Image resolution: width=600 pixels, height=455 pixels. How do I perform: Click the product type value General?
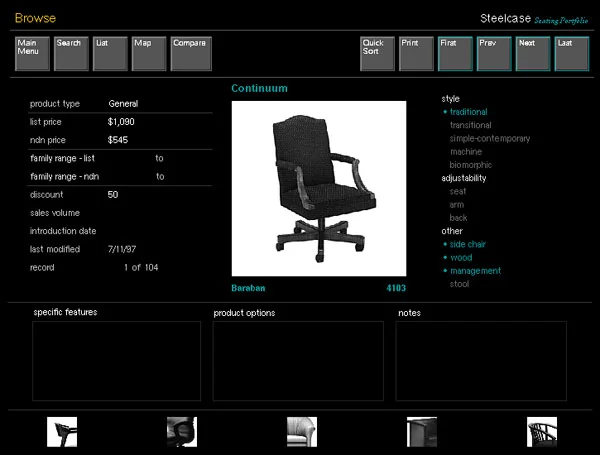pos(123,104)
